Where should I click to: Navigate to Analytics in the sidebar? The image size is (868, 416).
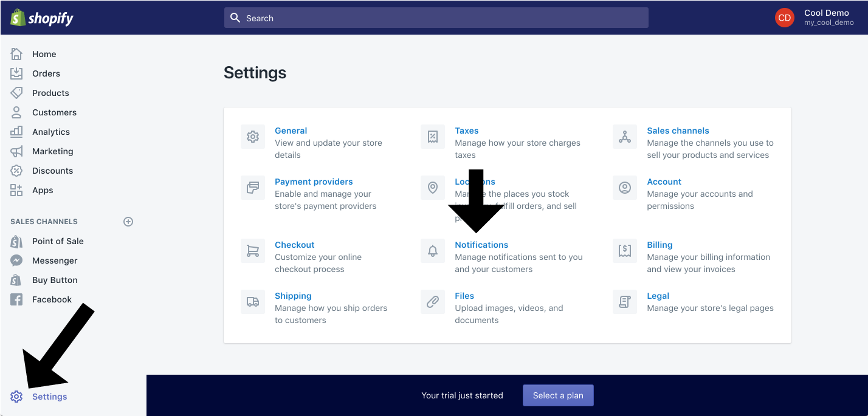51,132
